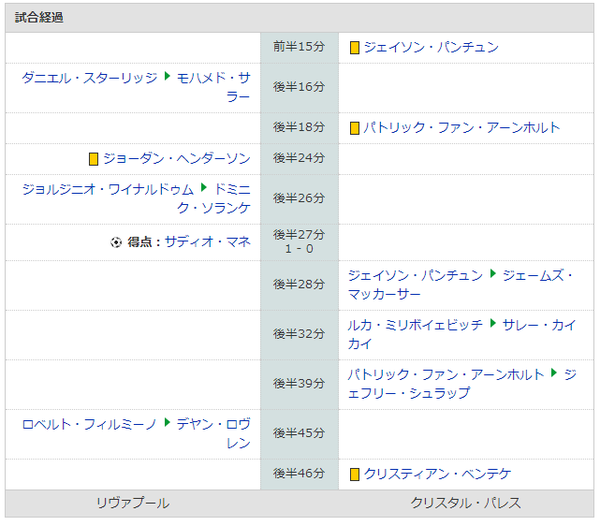
Task: Open ルカ・ミリボイェビッチ player link
Action: tap(416, 325)
